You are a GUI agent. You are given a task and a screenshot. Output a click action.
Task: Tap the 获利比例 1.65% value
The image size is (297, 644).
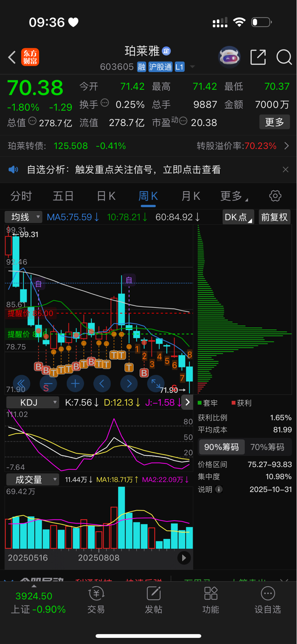coord(281,418)
